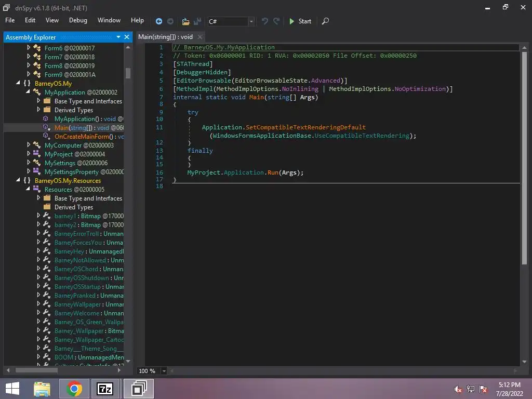Open Chrome from taskbar
The image size is (532, 399).
coord(74,389)
